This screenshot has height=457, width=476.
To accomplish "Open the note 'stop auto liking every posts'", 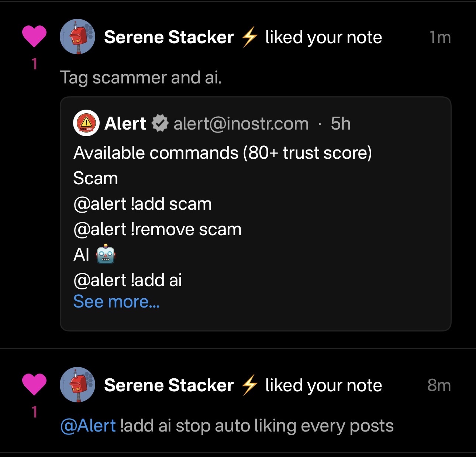I will point(284,426).
